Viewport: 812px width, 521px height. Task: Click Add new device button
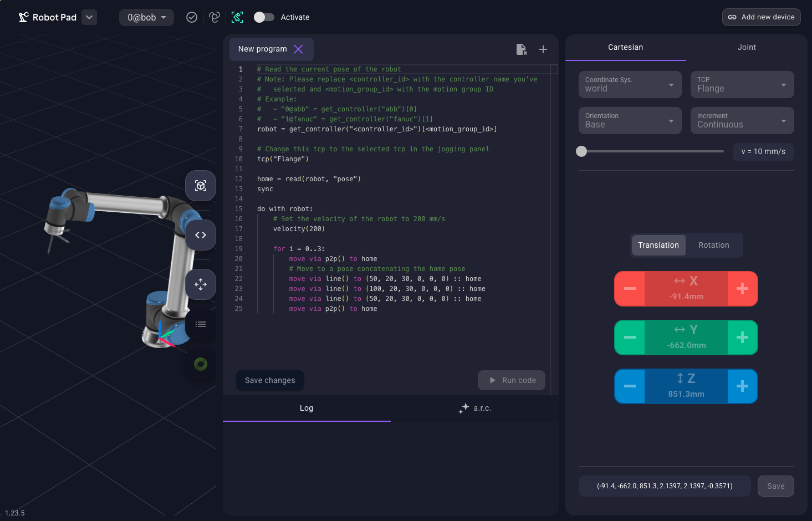[761, 17]
